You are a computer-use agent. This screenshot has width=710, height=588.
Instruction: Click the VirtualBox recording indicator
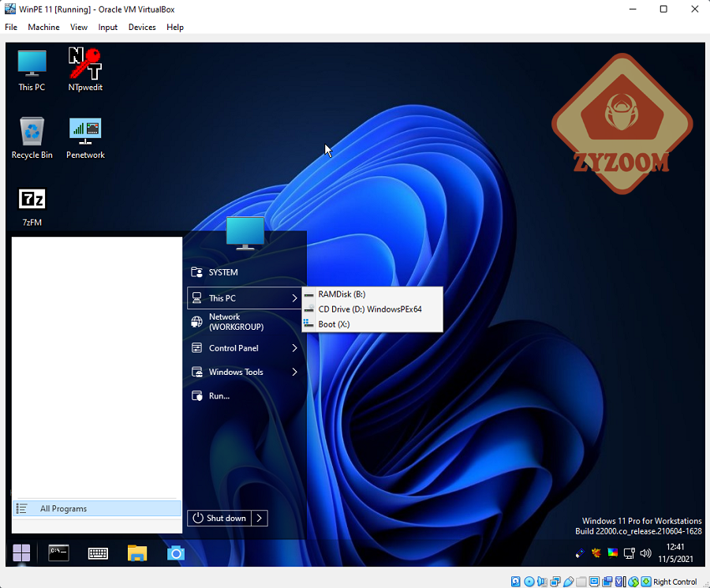607,582
